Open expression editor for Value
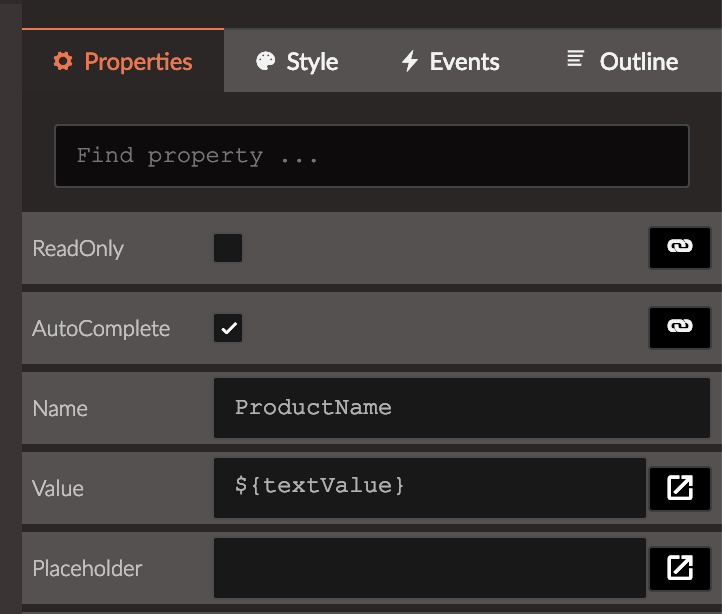This screenshot has height=614, width=722. click(680, 488)
